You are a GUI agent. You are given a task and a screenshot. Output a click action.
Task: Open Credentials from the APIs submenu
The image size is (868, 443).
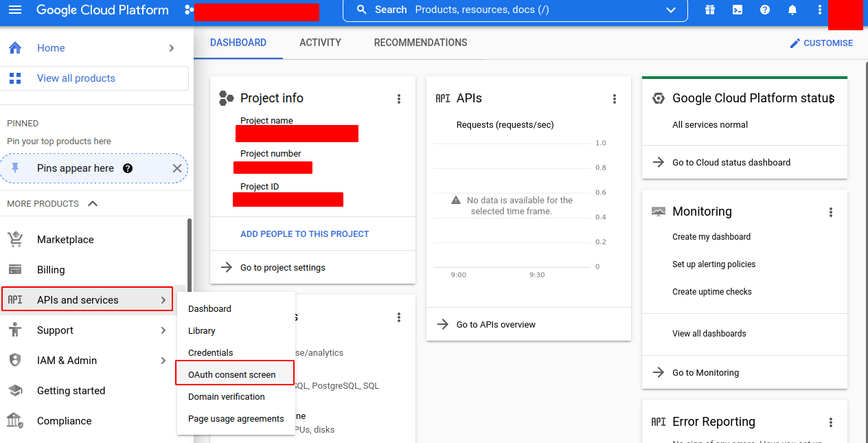click(210, 352)
